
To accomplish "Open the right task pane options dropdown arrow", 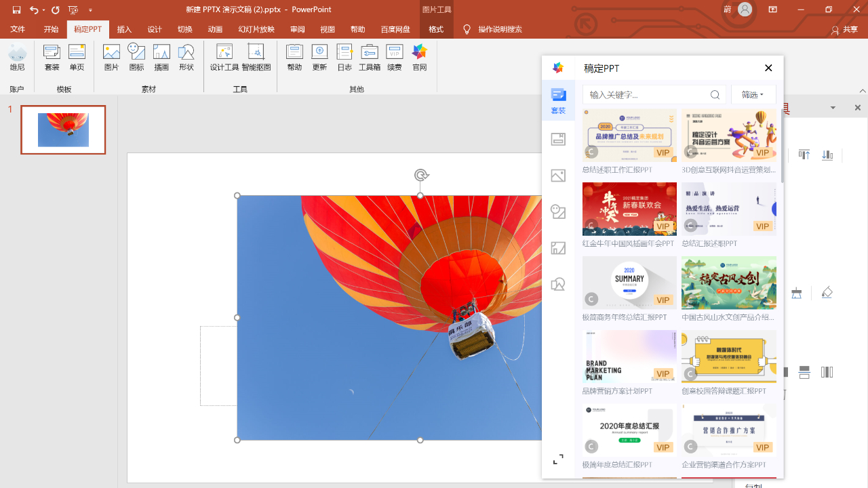I will (833, 108).
